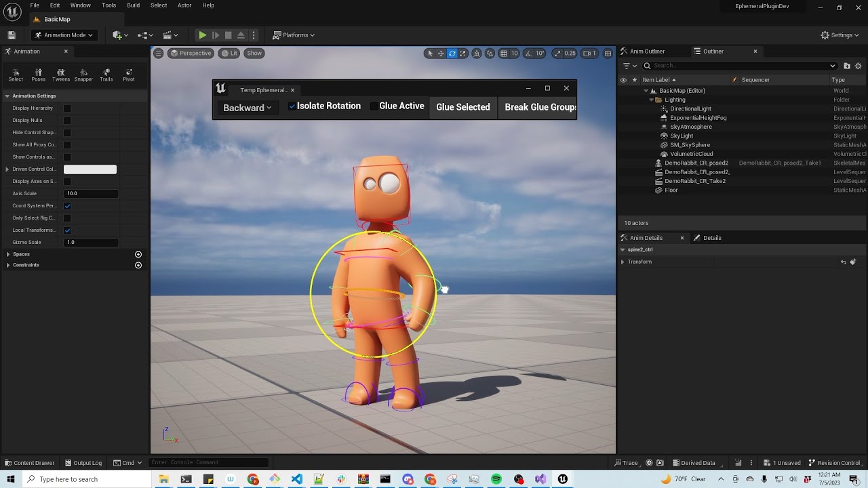Open the Output Log

[83, 463]
